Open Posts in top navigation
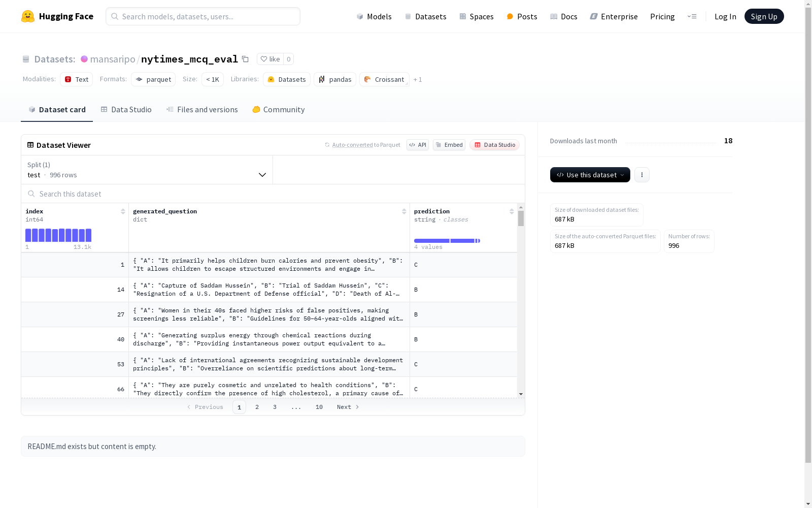The image size is (812, 508). 522,16
